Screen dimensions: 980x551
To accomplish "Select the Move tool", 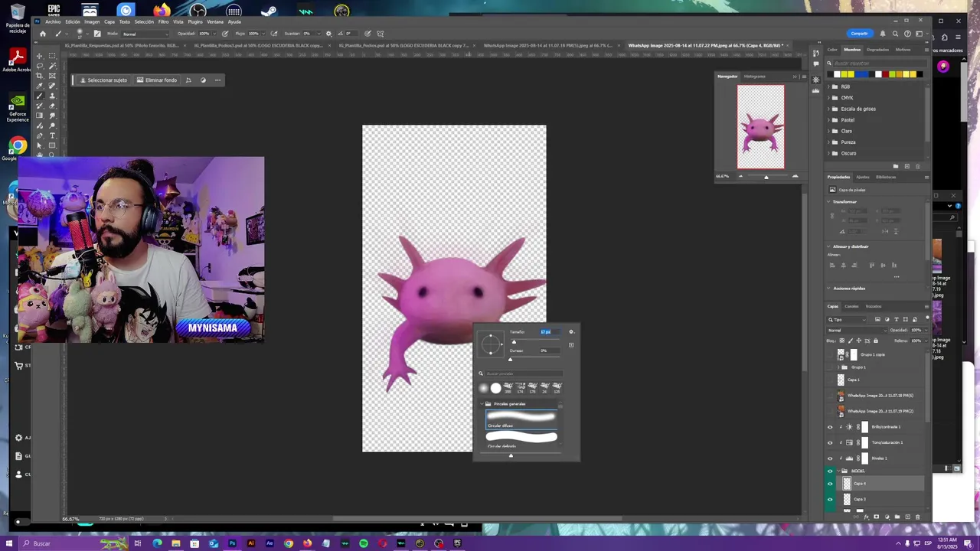I will point(40,56).
